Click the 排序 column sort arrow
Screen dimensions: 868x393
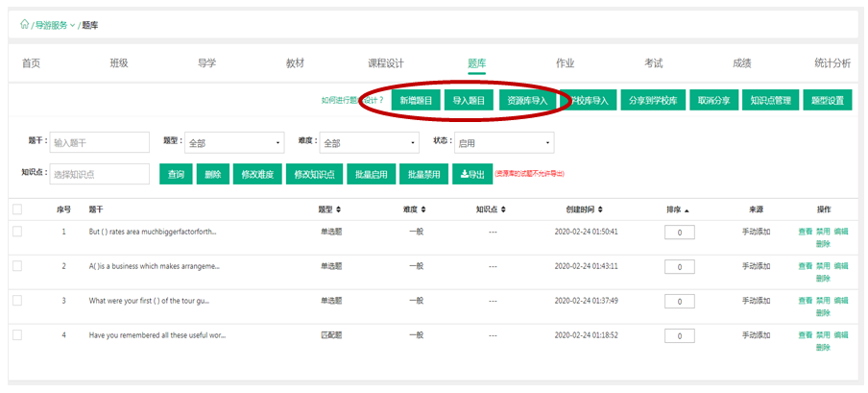click(x=687, y=209)
